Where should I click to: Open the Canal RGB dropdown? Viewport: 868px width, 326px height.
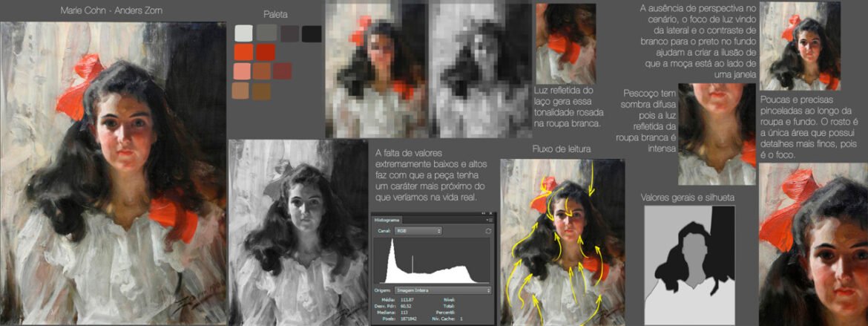418,231
